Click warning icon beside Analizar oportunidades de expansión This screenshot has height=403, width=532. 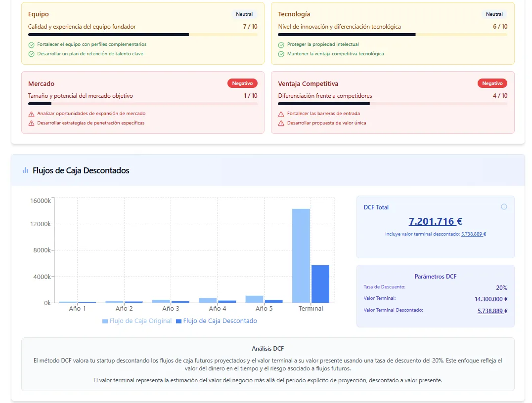(x=32, y=114)
